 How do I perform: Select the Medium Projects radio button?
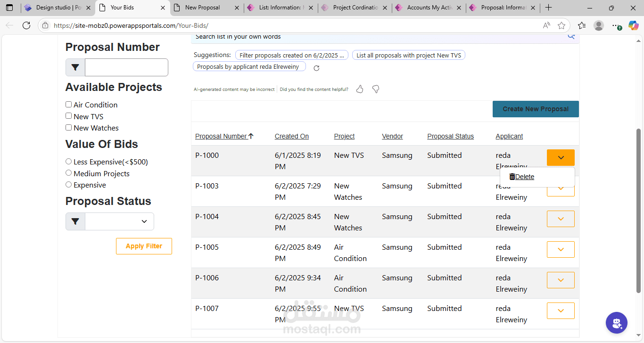pos(69,173)
